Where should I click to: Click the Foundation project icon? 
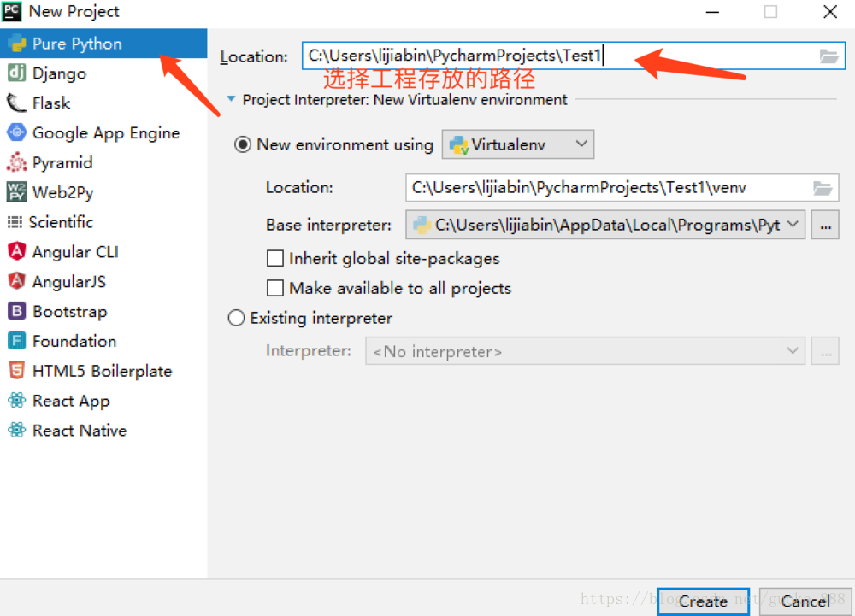point(16,340)
